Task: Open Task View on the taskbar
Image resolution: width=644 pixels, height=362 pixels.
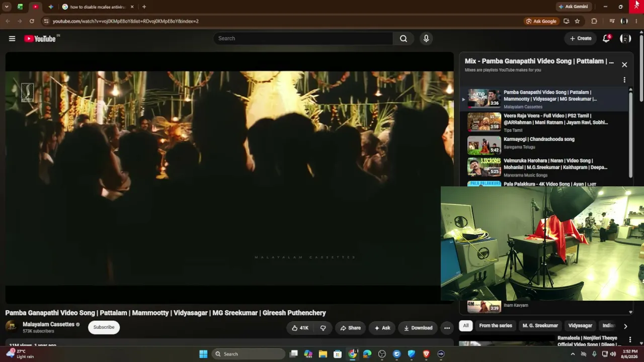Action: pos(293,354)
